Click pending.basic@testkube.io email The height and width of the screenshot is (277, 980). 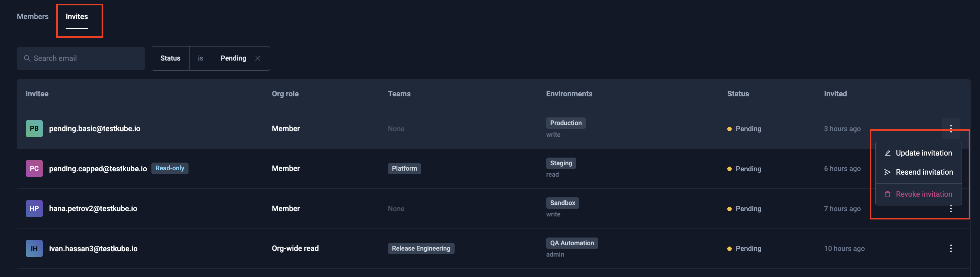[95, 128]
